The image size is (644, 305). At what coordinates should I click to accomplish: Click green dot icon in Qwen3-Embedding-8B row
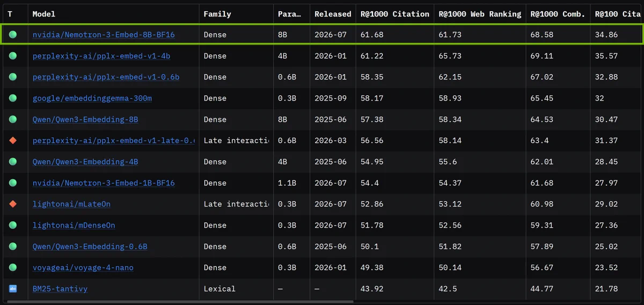coord(13,119)
